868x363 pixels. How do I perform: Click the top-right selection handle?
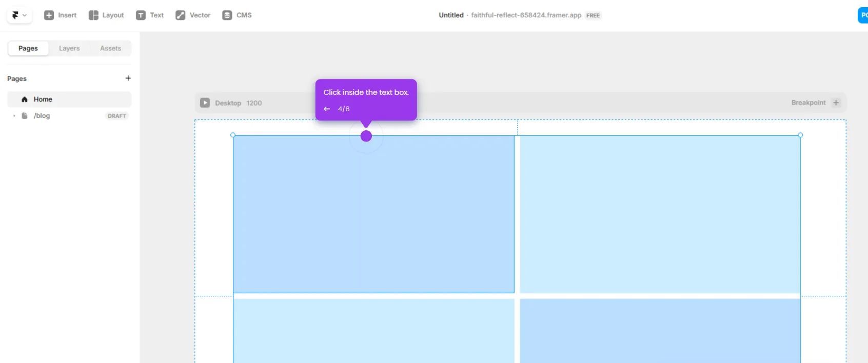800,135
